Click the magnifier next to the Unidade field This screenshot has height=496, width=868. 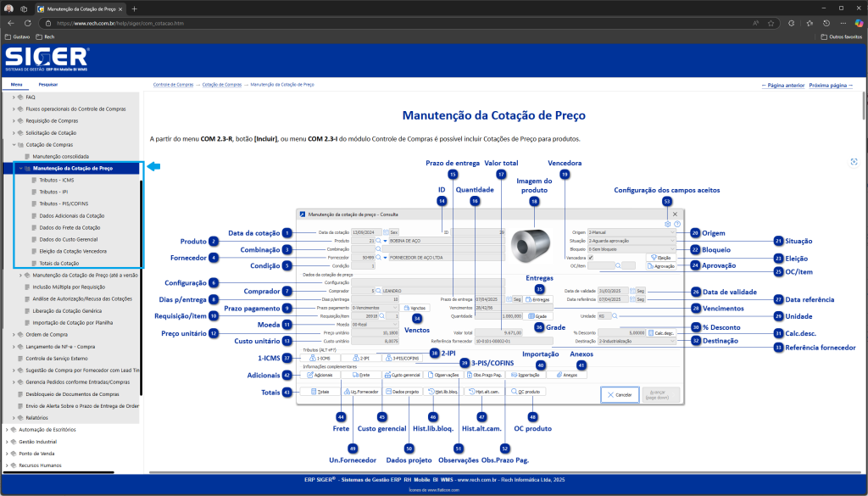point(615,316)
